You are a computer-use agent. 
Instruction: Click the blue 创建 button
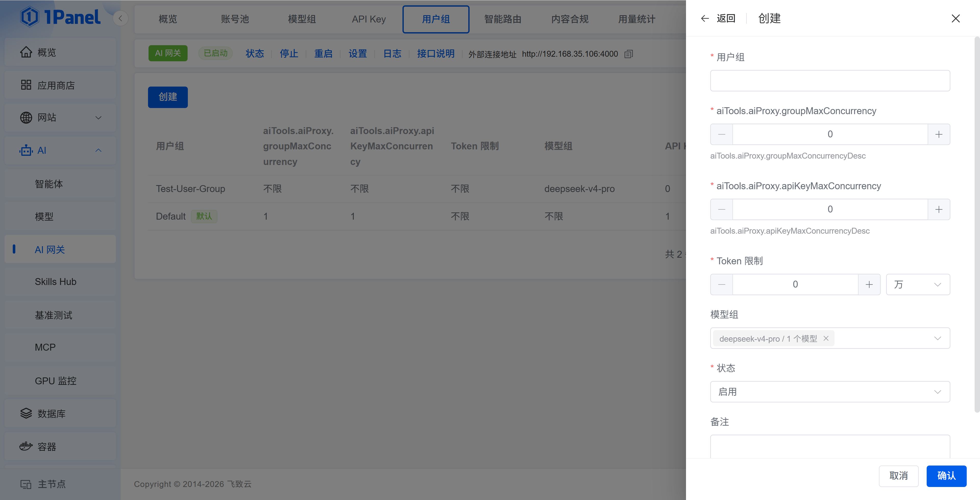click(x=168, y=97)
